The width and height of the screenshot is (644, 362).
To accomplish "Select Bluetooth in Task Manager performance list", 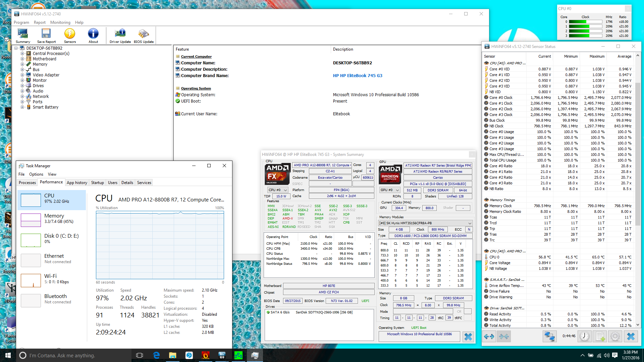I will pos(52,300).
